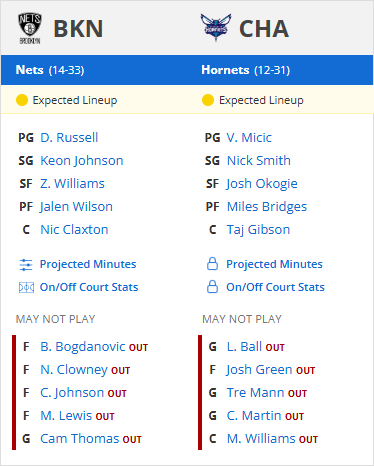Screen dimensions: 374x466
Task: Click the Nets (14-33) team header
Action: click(x=50, y=70)
